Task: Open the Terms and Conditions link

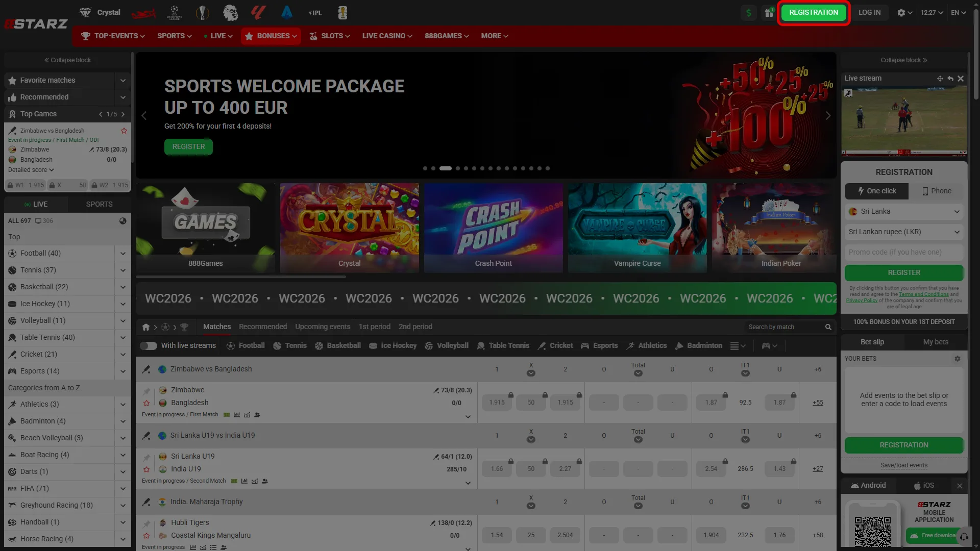Action: [x=924, y=295]
